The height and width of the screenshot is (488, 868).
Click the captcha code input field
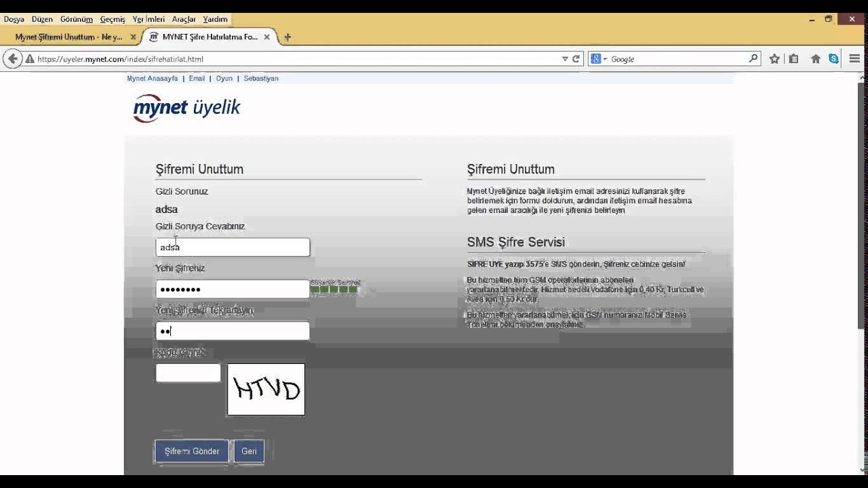click(189, 373)
